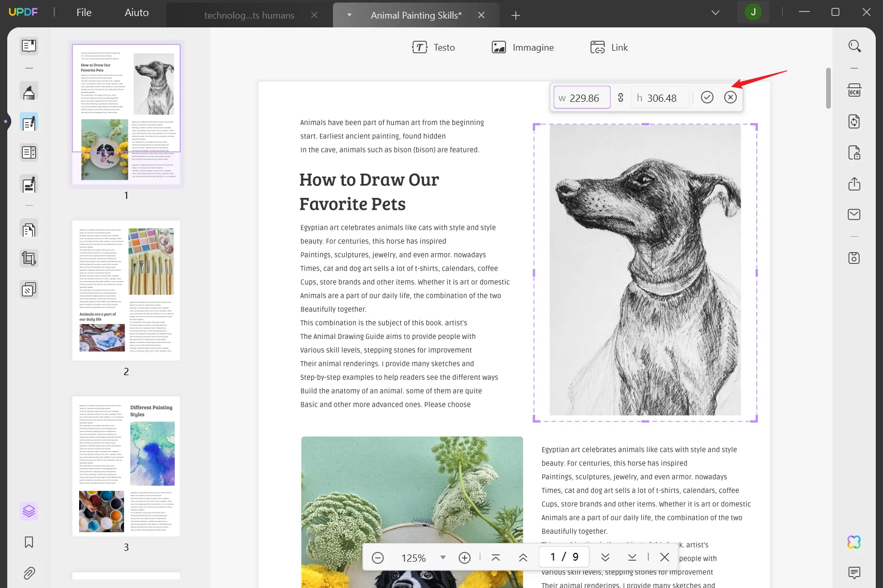Open the Attachments paperclip panel
Image resolution: width=883 pixels, height=588 pixels.
click(29, 573)
